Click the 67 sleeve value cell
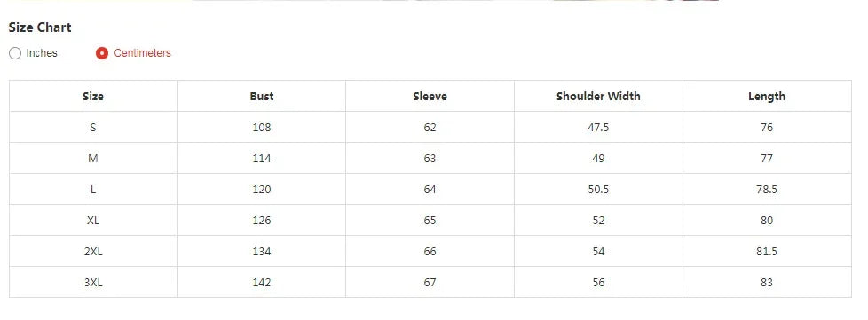The height and width of the screenshot is (320, 868). click(x=430, y=282)
